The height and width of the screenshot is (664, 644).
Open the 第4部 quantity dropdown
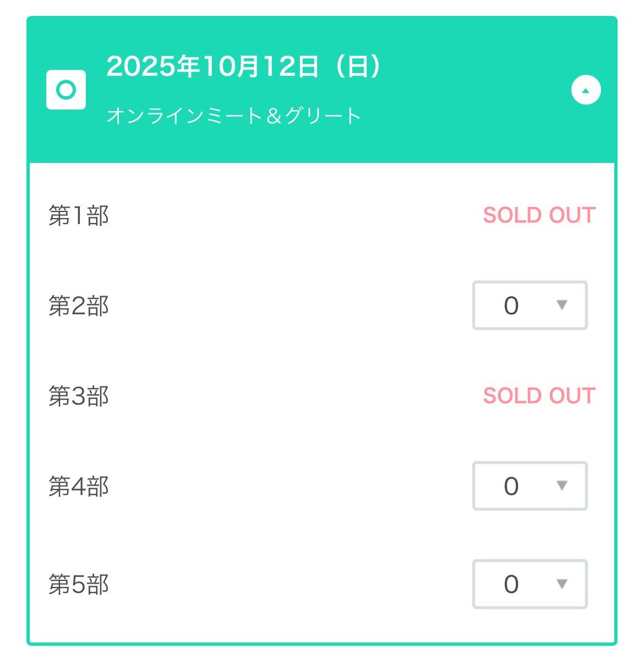tap(530, 486)
